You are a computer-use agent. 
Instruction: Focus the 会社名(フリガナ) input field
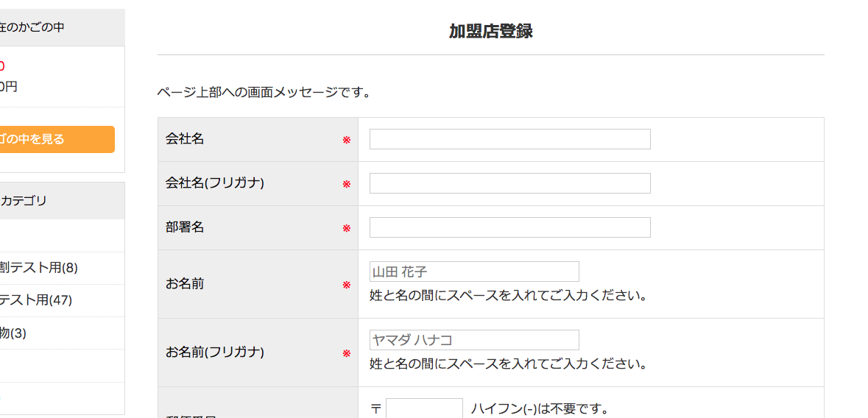[x=509, y=183]
